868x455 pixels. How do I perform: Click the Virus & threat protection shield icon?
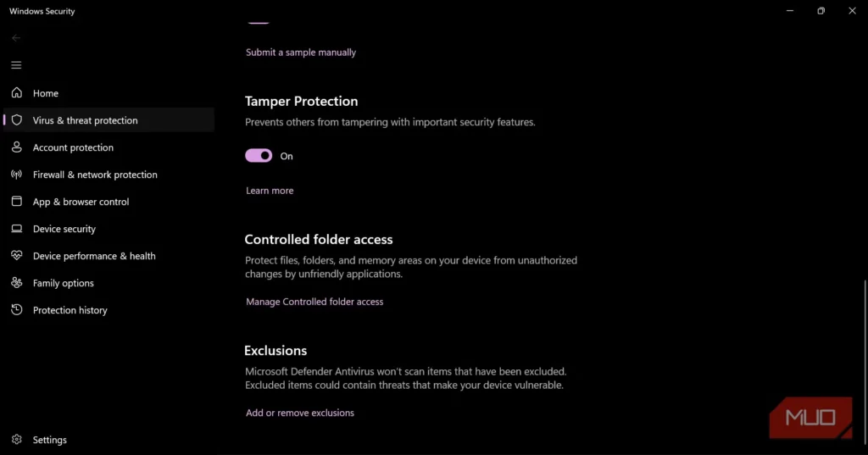pos(16,120)
